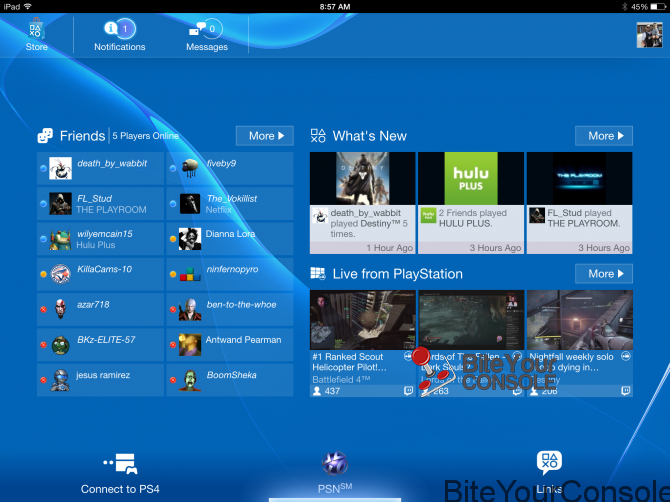This screenshot has height=502, width=670.
Task: Tap Dianna Lora avatar
Action: pyautogui.click(x=190, y=239)
